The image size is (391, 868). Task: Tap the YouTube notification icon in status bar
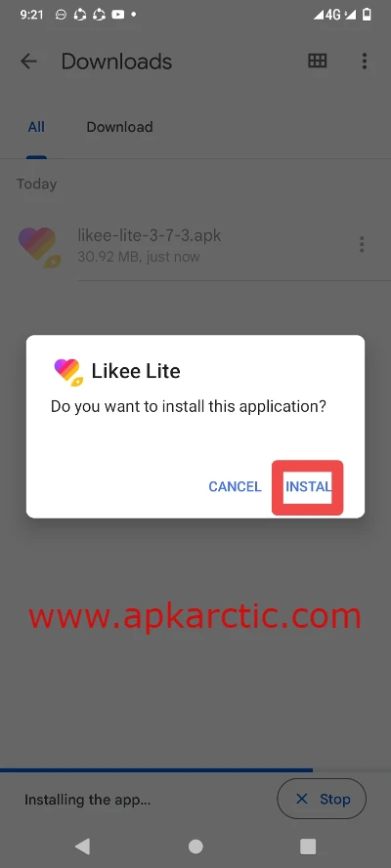pyautogui.click(x=118, y=15)
